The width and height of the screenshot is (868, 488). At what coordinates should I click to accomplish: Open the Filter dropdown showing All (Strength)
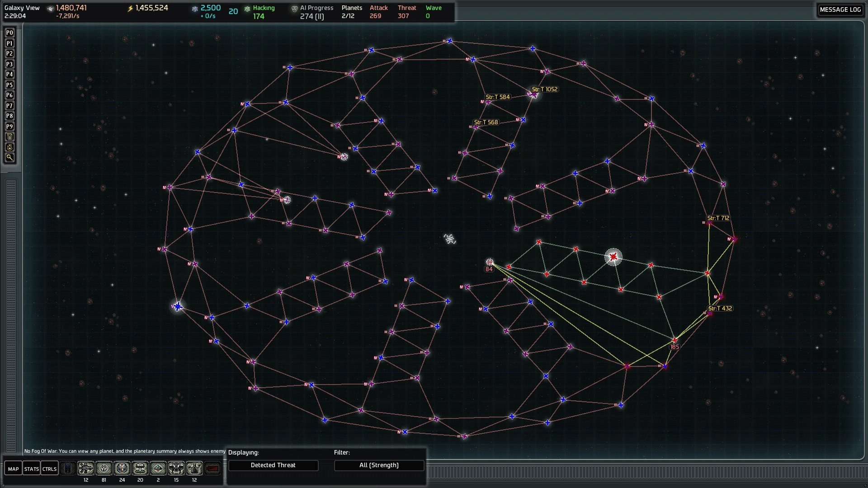(379, 465)
